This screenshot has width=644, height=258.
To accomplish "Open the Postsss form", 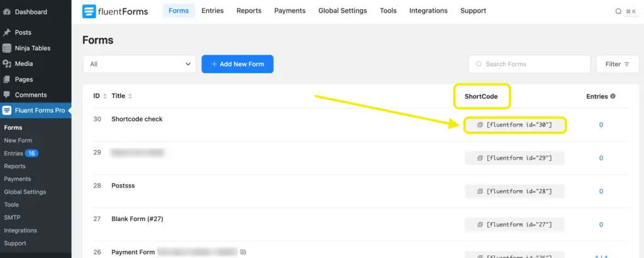I will click(123, 186).
